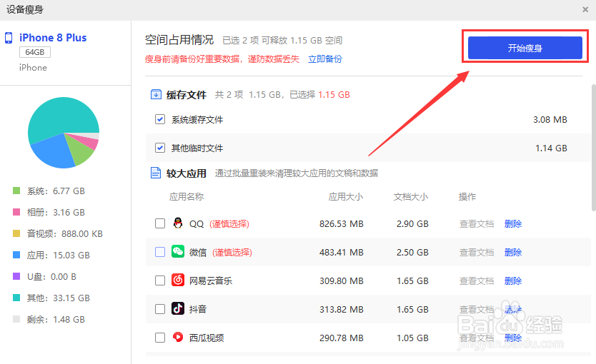596x364 pixels.
Task: Close the 设备瘦身 window
Action: [585, 9]
